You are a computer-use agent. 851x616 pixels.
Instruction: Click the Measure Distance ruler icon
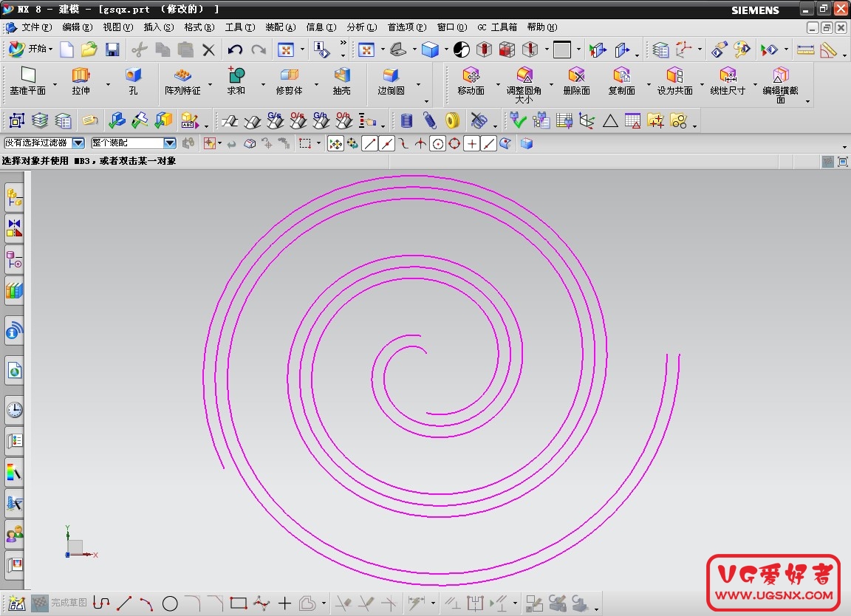click(x=805, y=49)
